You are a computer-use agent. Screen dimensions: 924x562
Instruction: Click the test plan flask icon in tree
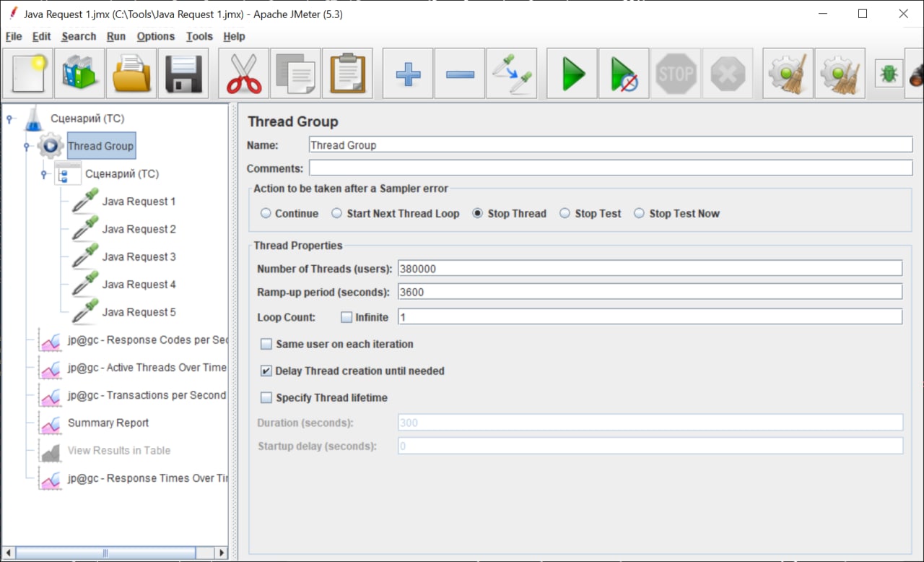coord(34,118)
